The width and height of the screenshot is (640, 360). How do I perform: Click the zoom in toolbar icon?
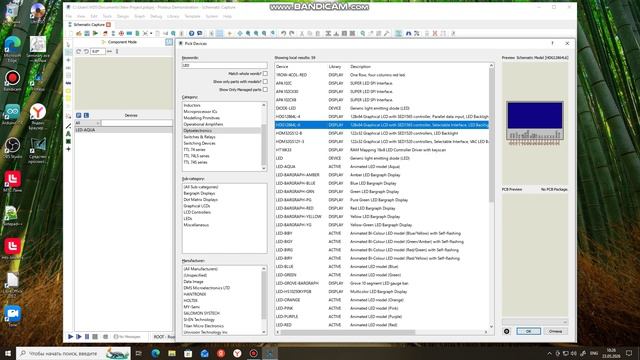[248, 33]
